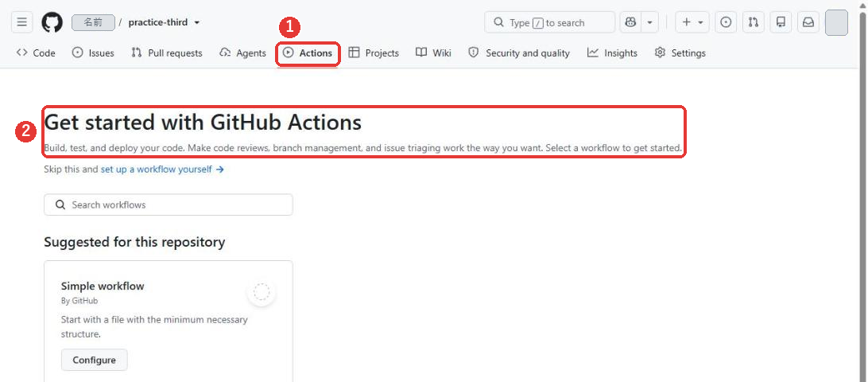Click the magnifier icon in search bar
868x382 pixels.
[498, 22]
